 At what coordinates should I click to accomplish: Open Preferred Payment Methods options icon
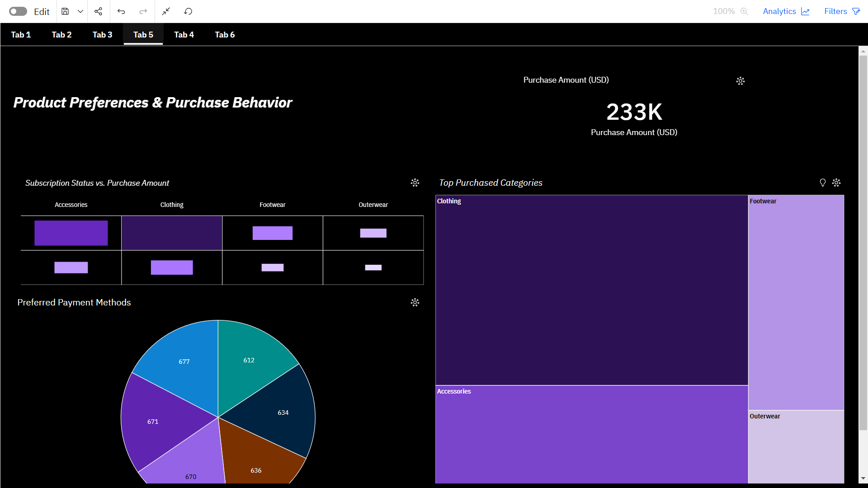415,302
